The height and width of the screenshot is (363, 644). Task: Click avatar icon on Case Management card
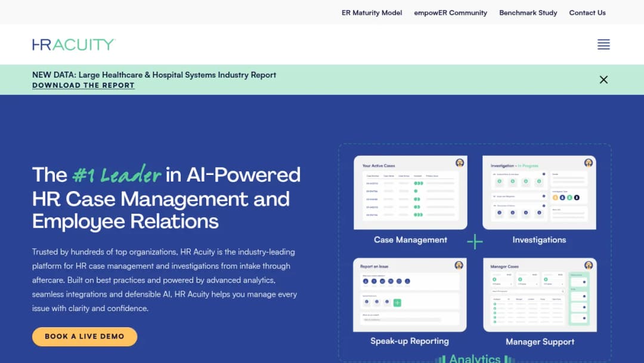(x=460, y=163)
